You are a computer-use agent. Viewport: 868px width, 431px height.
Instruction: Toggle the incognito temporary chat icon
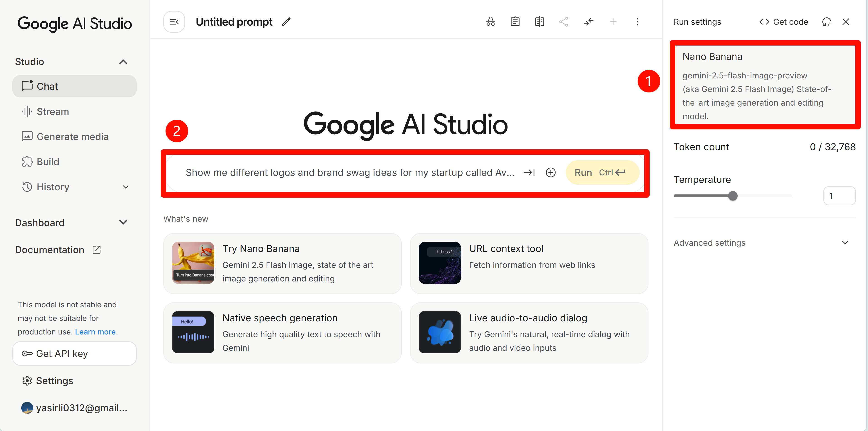click(x=491, y=22)
